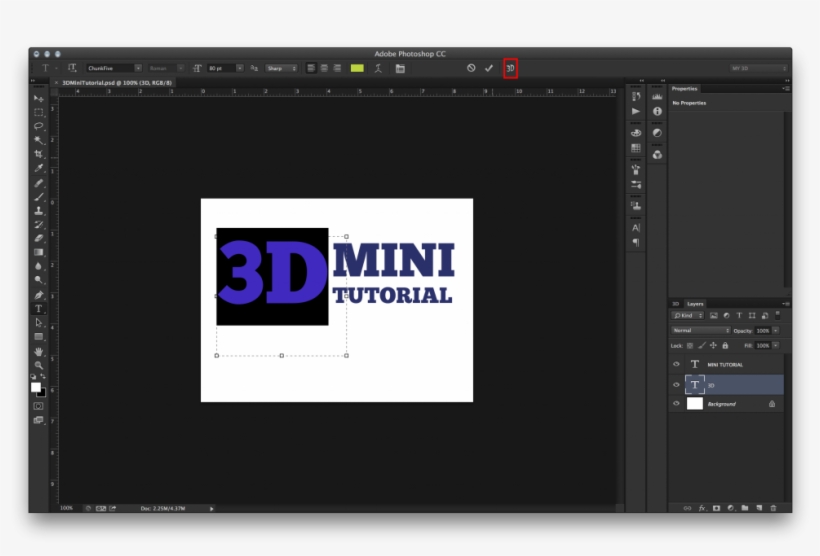
Task: Select the Blur tool
Action: [38, 266]
